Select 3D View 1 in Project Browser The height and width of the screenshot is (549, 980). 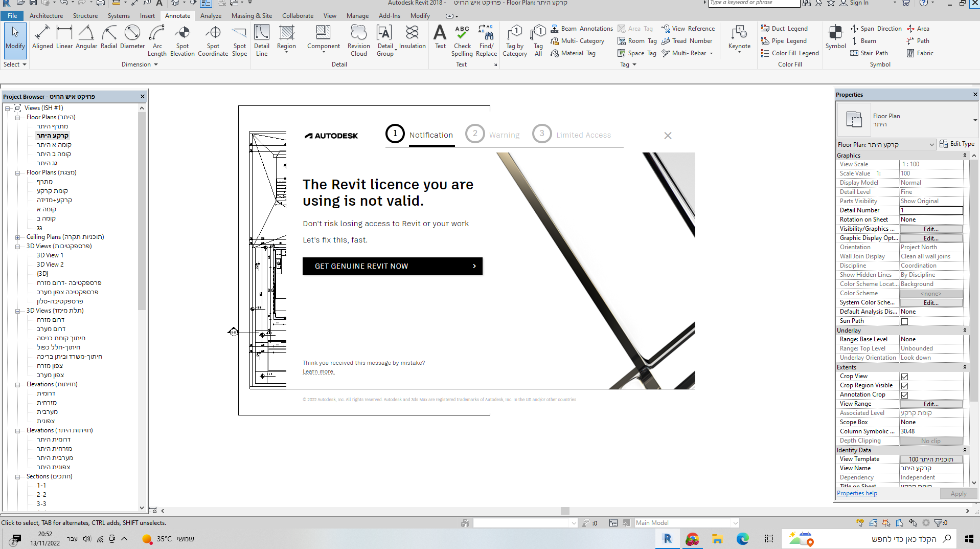tap(50, 255)
